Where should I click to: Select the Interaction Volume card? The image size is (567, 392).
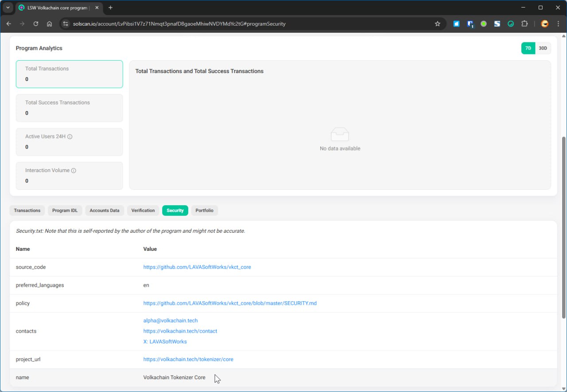70,176
